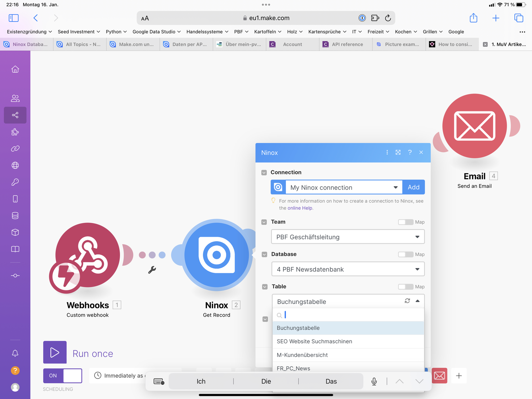
Task: Expand the Python bookmark folder
Action: [x=116, y=32]
